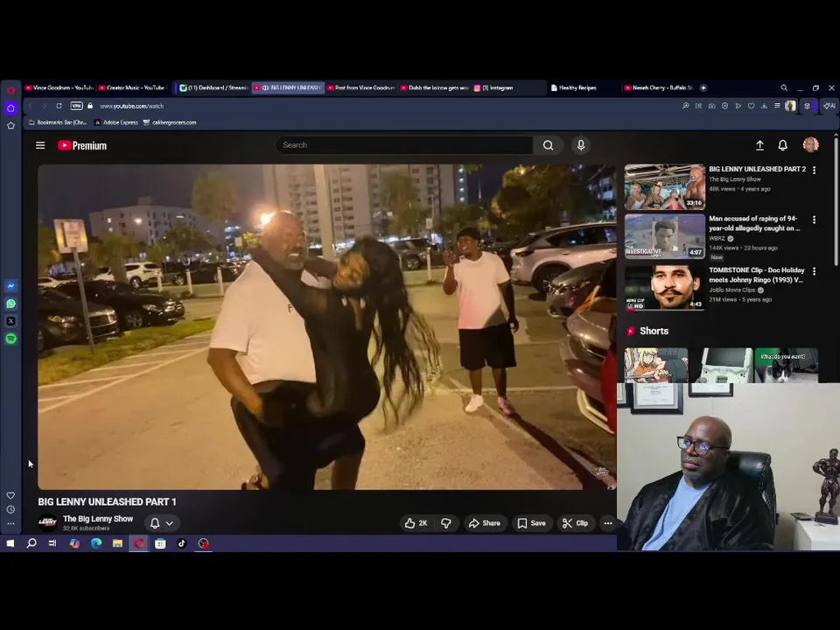Viewport: 840px width, 630px height.
Task: Start voice search with the microphone
Action: 581,145
